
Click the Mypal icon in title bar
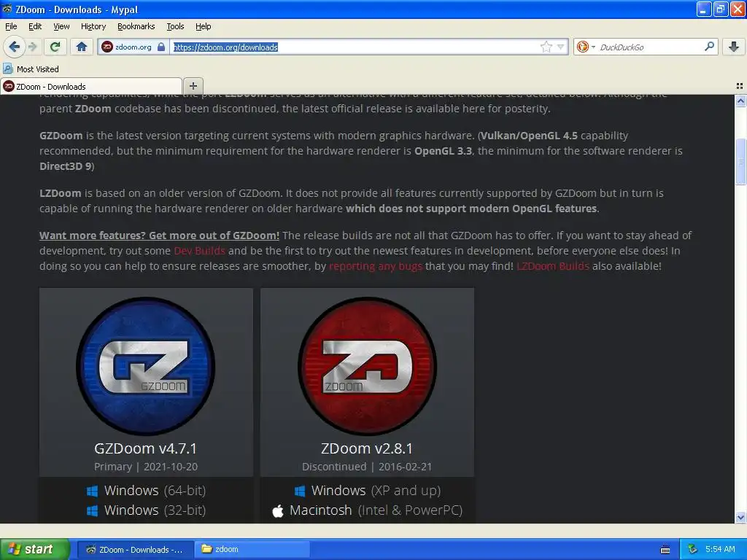7,9
